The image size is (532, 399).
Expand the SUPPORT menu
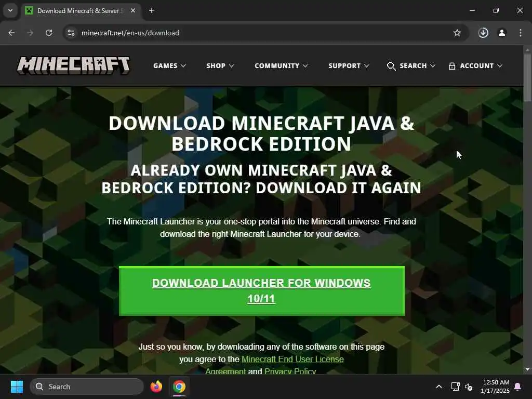(349, 66)
